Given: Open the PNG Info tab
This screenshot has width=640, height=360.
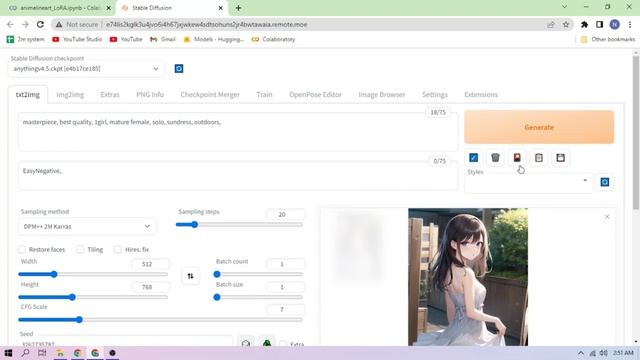Looking at the screenshot, I should 150,94.
